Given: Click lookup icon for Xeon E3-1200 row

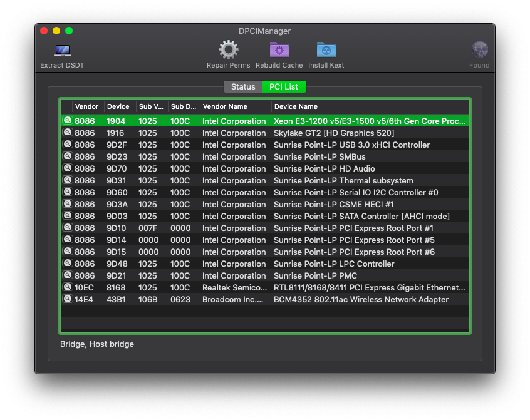Looking at the screenshot, I should click(68, 121).
